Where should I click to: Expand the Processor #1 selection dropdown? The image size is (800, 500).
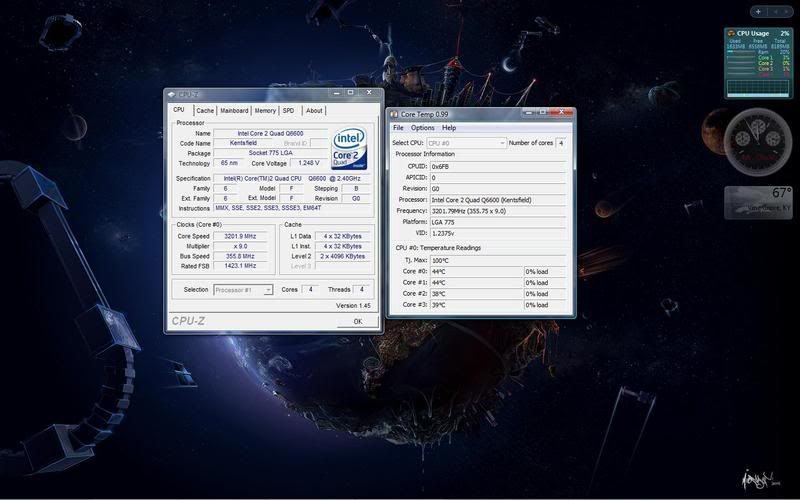tap(268, 290)
